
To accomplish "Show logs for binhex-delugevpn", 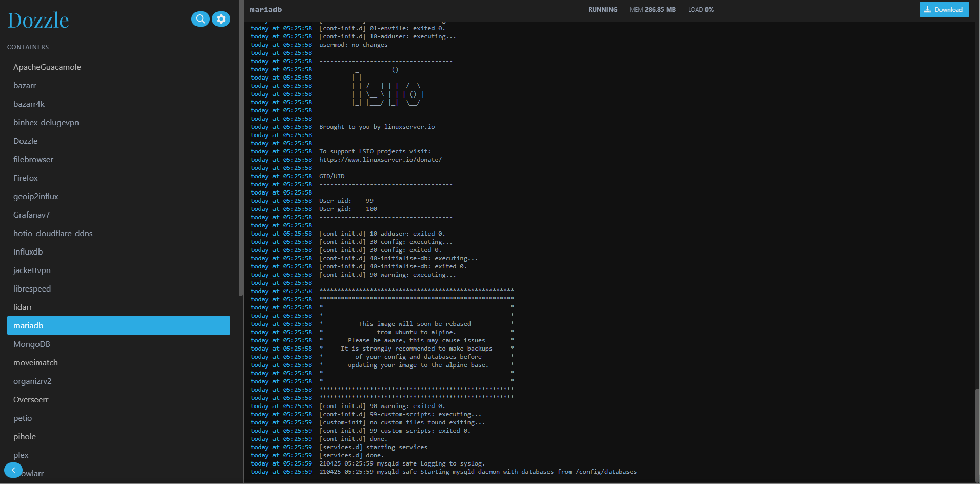I will [46, 123].
